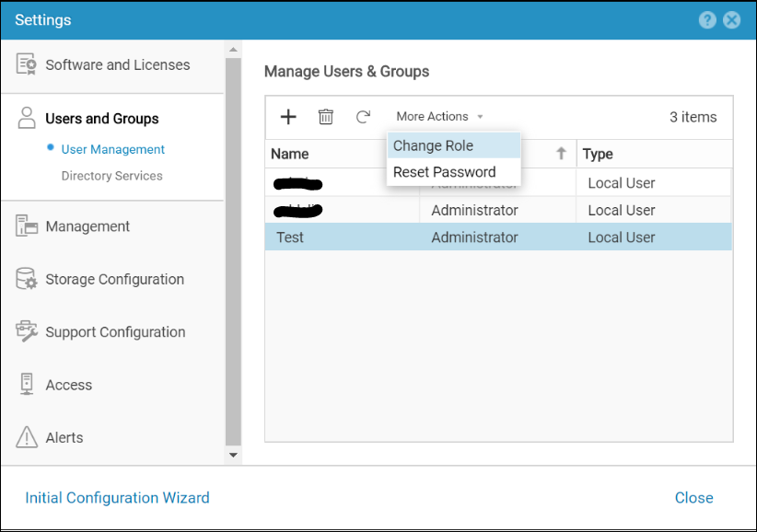
Task: Click the Management section icon
Action: click(27, 226)
